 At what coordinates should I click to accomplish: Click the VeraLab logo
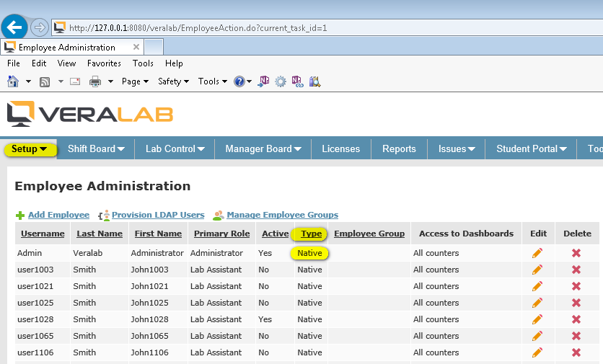90,113
